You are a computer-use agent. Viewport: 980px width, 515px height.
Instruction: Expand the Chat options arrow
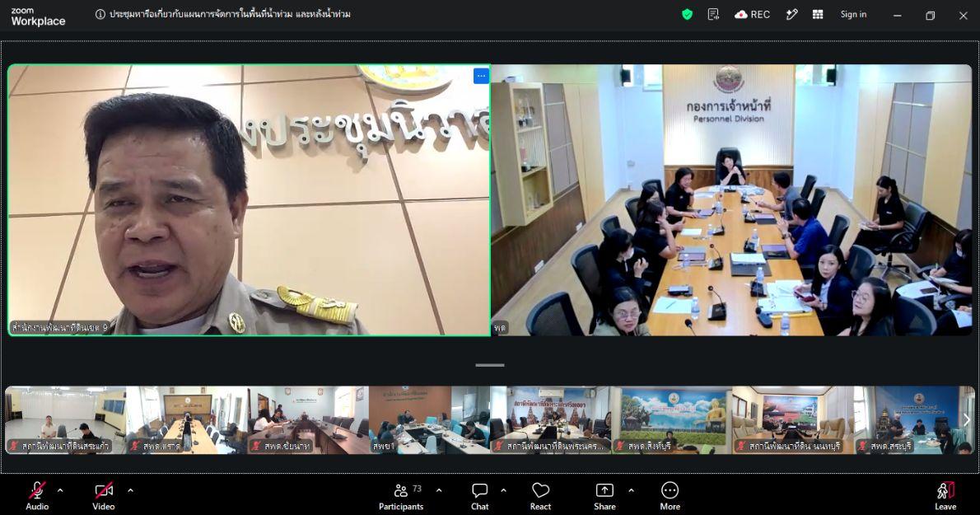[x=503, y=490]
